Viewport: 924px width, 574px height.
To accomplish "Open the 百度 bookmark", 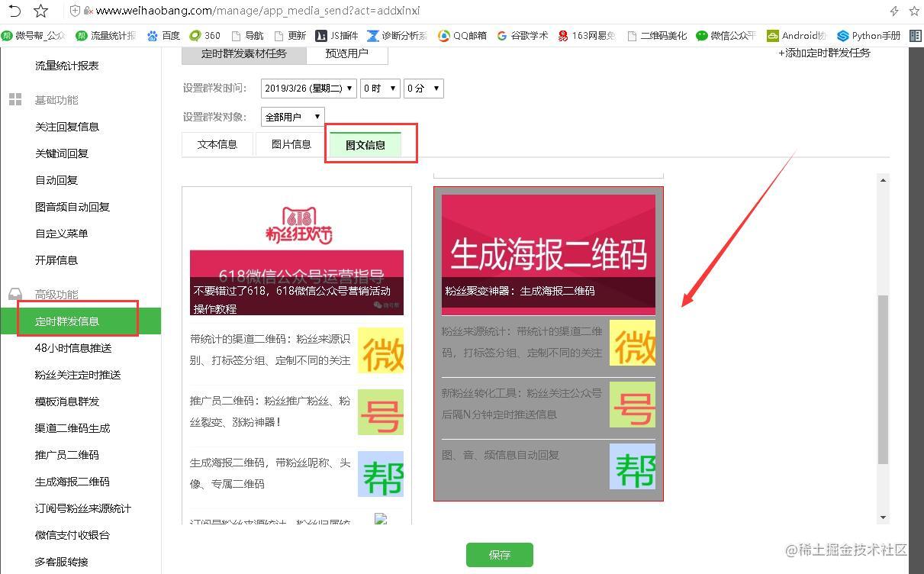I will [x=163, y=35].
